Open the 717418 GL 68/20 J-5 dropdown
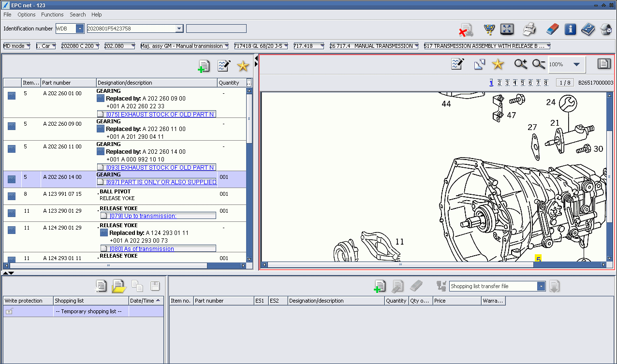This screenshot has width=617, height=364. coord(261,46)
